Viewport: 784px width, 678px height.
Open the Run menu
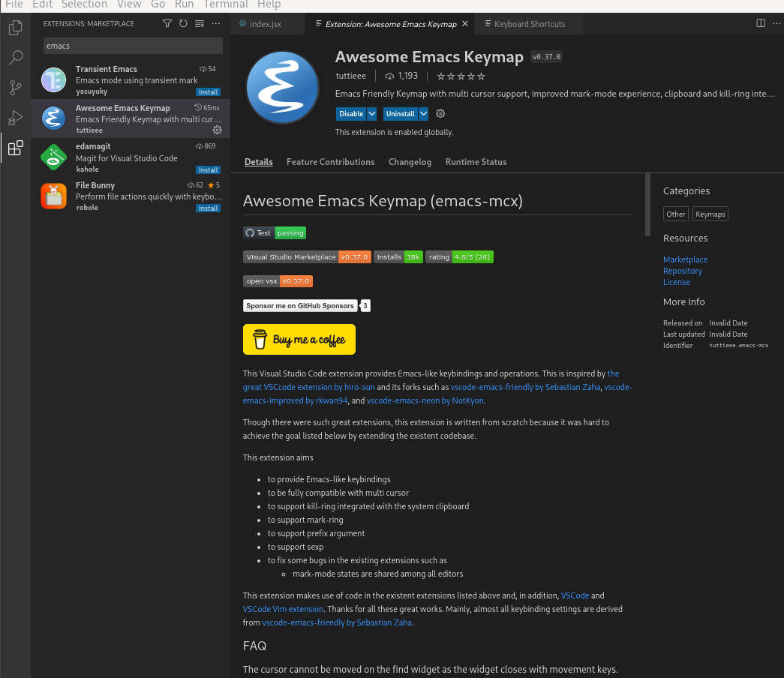[x=184, y=4]
